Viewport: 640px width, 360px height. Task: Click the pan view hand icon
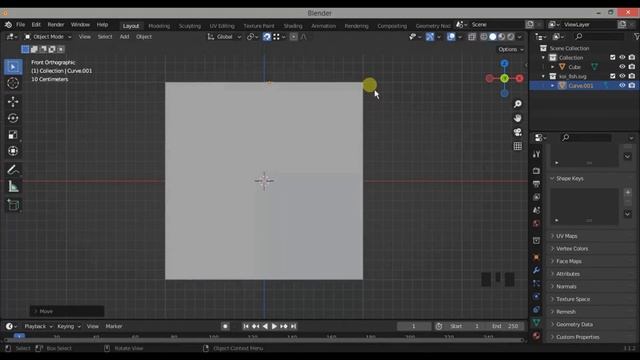(x=518, y=118)
